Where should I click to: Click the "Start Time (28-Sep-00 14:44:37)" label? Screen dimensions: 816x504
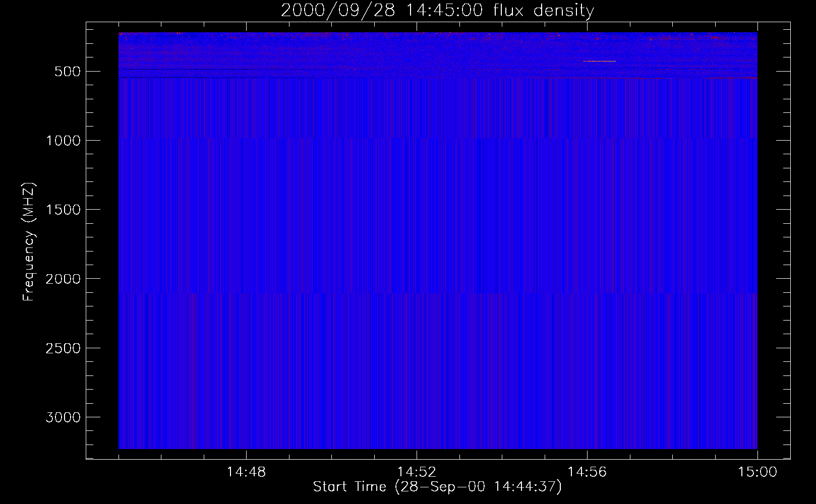(437, 487)
